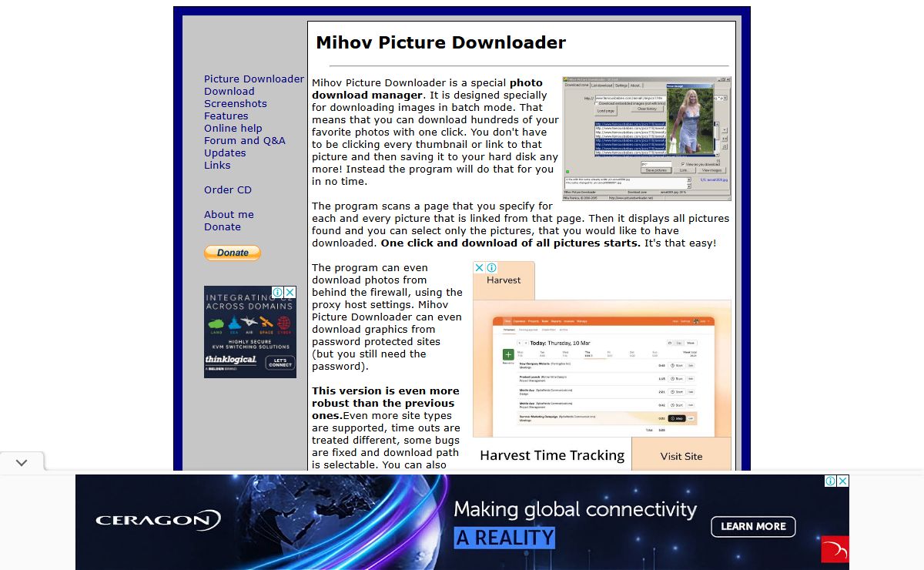Click the Mihov Picture Downloader heading
924x570 pixels.
click(441, 42)
